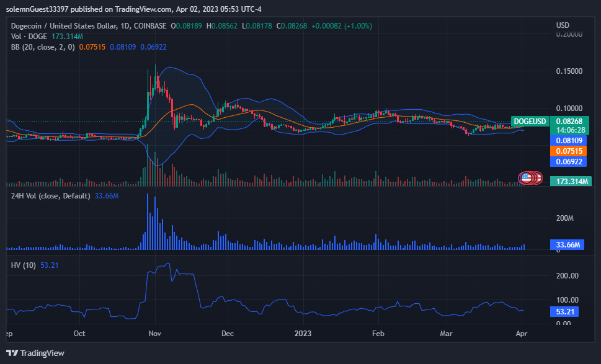Click the green 0.08268 current price label

[566, 122]
